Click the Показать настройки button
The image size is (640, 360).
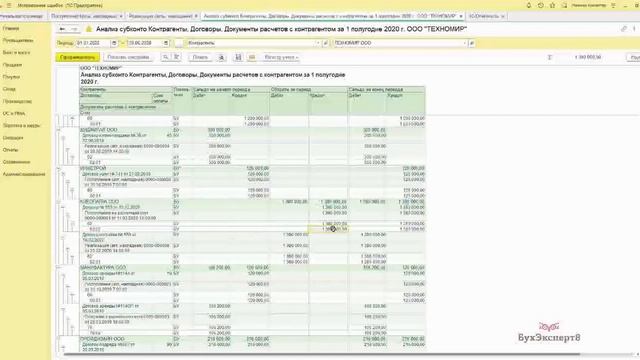pyautogui.click(x=128, y=58)
